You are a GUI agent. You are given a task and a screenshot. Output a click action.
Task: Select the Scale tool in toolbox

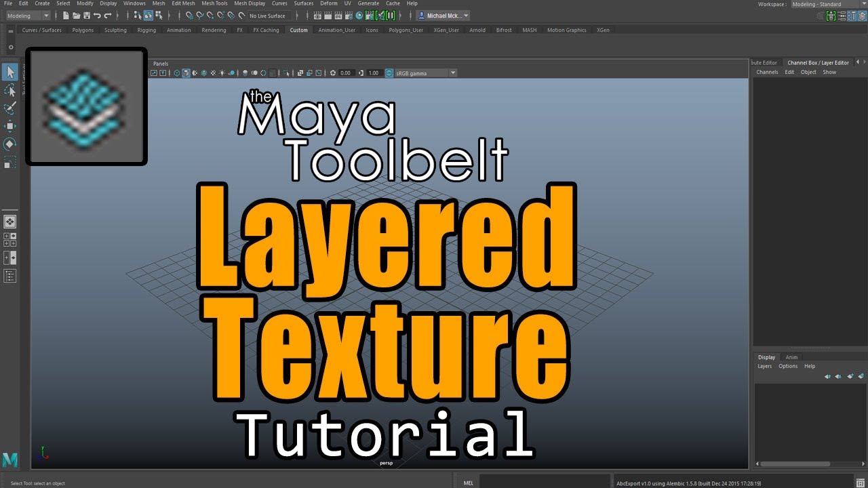pyautogui.click(x=10, y=162)
